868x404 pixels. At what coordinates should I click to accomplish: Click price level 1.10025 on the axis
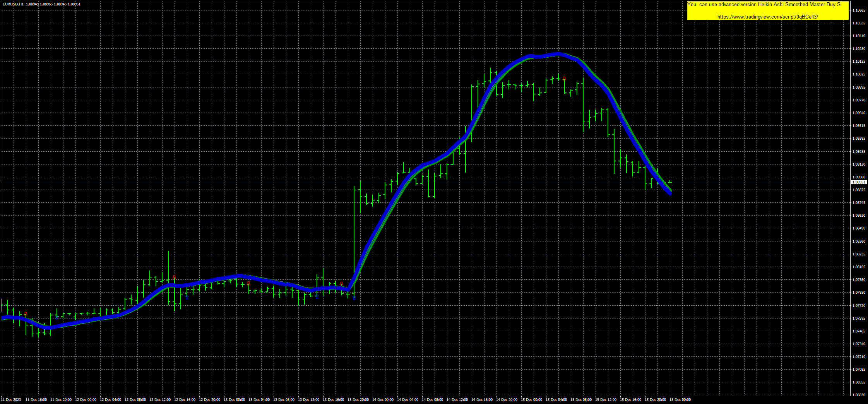[x=859, y=74]
